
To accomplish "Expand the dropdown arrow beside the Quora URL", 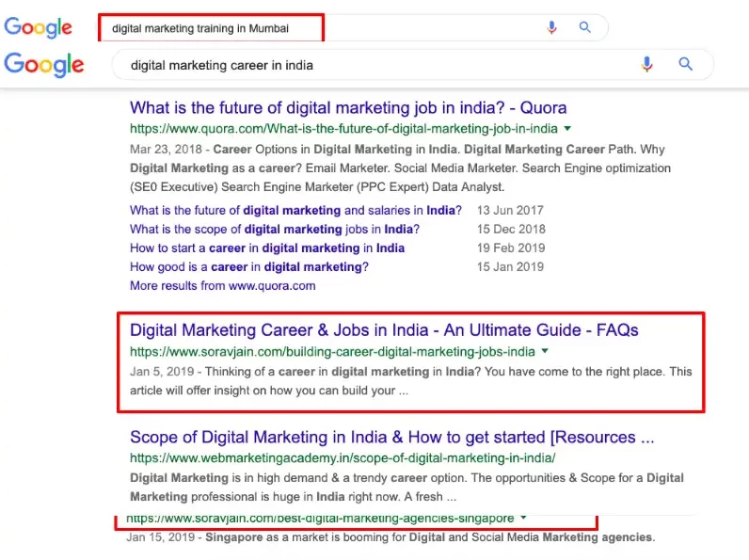I will tap(567, 128).
